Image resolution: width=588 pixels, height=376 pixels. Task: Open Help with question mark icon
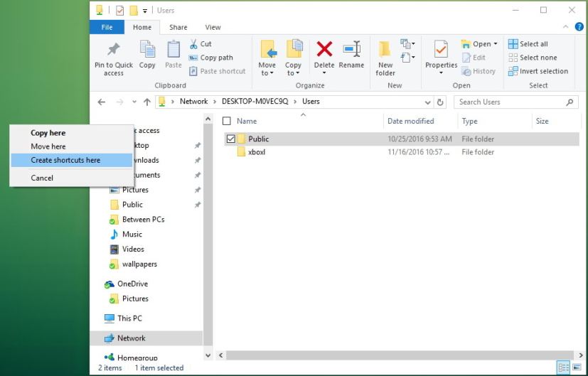coord(579,27)
